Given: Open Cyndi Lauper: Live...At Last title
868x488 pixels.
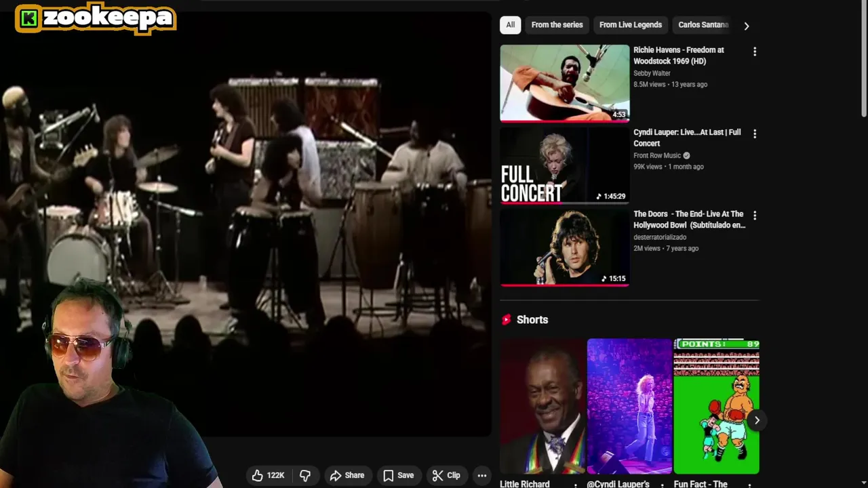Looking at the screenshot, I should [687, 138].
